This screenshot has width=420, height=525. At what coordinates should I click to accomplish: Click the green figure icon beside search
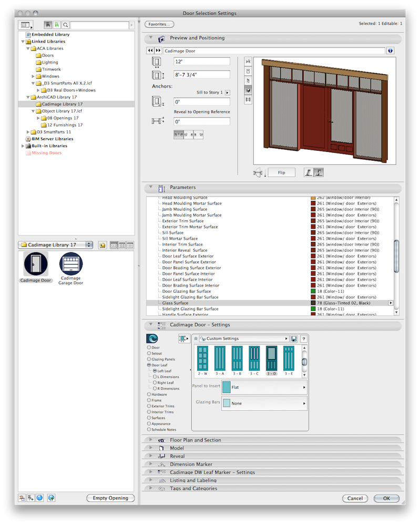click(x=57, y=25)
